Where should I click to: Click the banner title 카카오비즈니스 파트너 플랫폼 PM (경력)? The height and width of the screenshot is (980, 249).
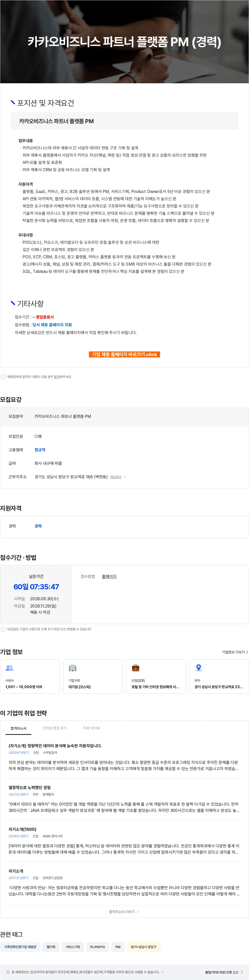[x=124, y=42]
